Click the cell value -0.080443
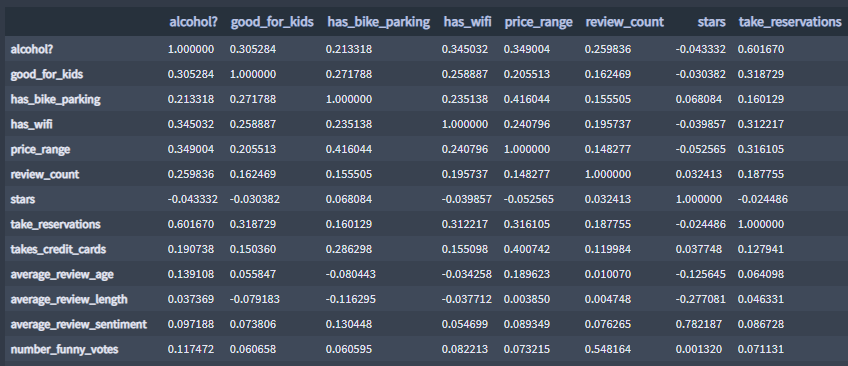The width and height of the screenshot is (848, 366). click(x=350, y=274)
